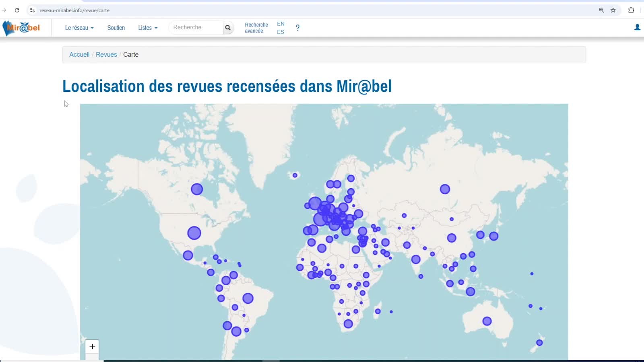Open the Mir@bel logo home link

click(21, 28)
